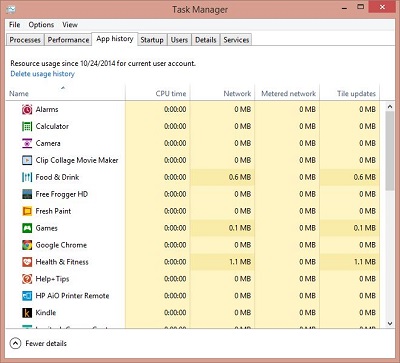Click the Fewer details label
The height and width of the screenshot is (363, 400).
46,343
